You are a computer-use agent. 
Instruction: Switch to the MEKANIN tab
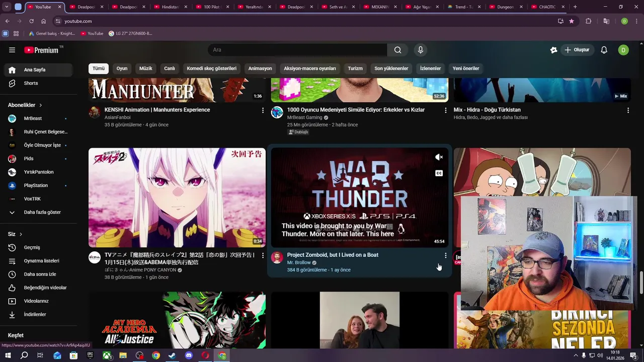379,7
